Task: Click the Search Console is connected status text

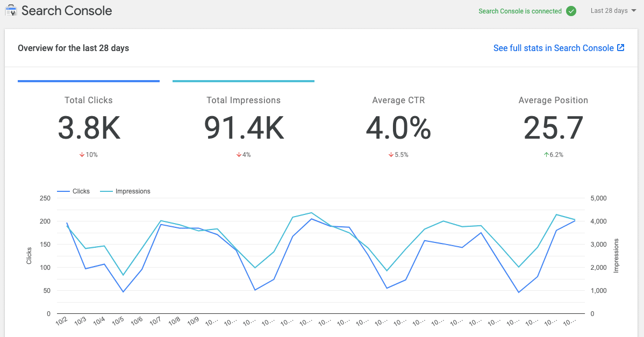Action: click(520, 11)
